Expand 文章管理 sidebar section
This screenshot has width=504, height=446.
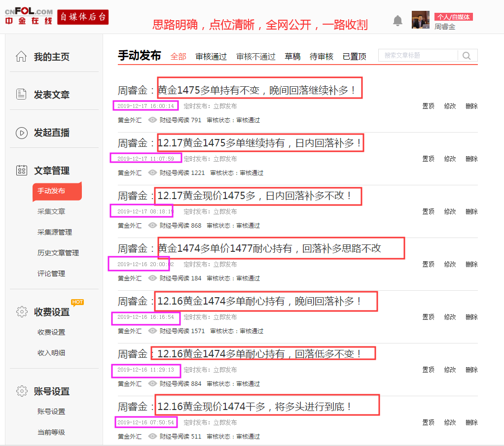(x=52, y=171)
